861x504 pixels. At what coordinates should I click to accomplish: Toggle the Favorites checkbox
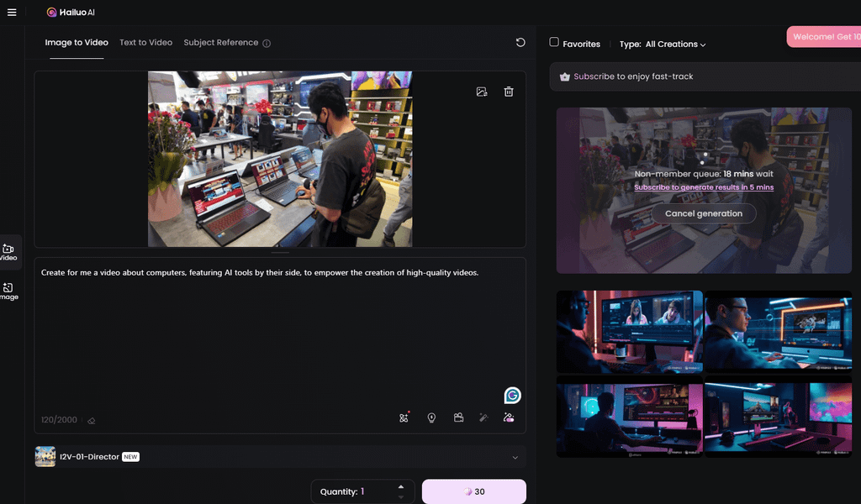coord(554,42)
